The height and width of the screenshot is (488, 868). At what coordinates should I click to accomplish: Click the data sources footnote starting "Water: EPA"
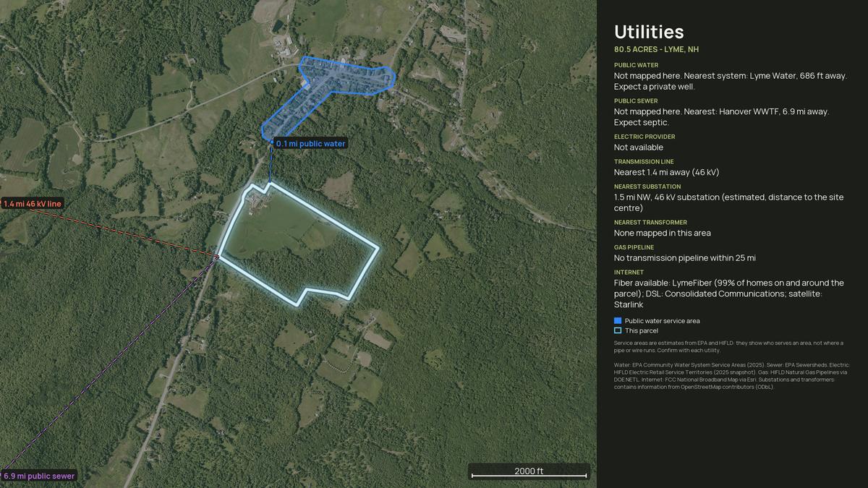point(732,375)
